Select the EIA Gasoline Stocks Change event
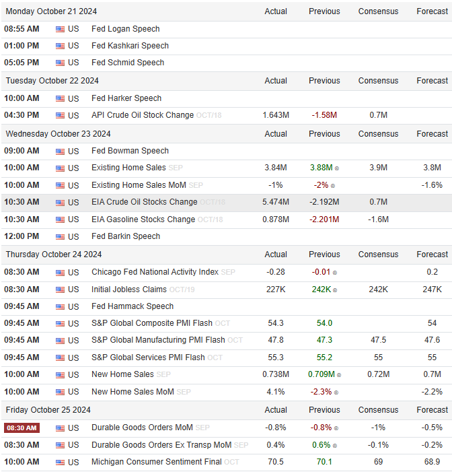The height and width of the screenshot is (476, 452). [143, 219]
